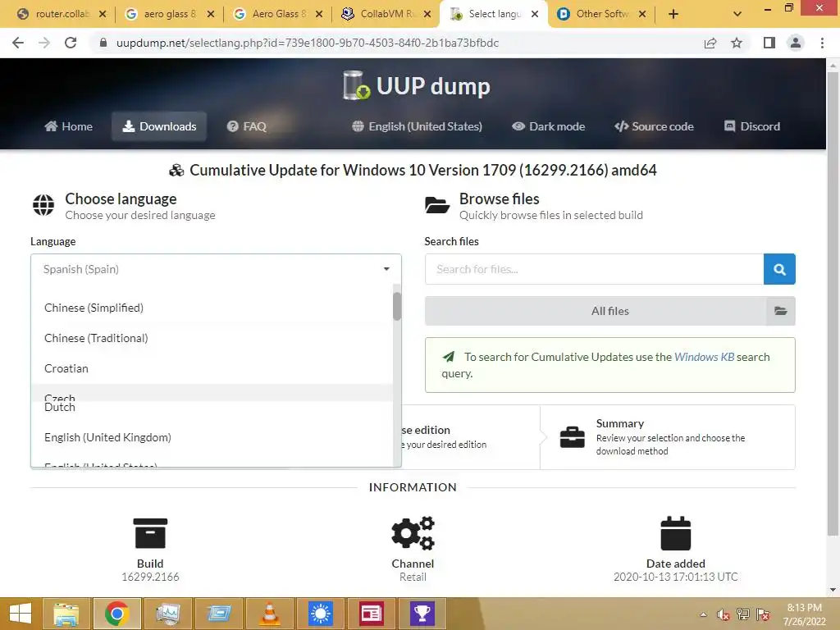This screenshot has height=630, width=840.
Task: Expand the tab search chevron
Action: pyautogui.click(x=737, y=14)
